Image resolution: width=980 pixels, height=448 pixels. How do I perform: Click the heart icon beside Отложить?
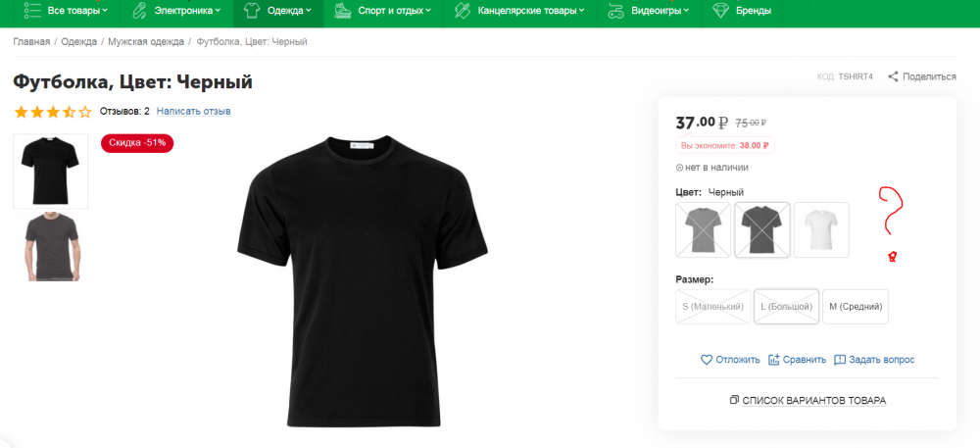[x=706, y=360]
